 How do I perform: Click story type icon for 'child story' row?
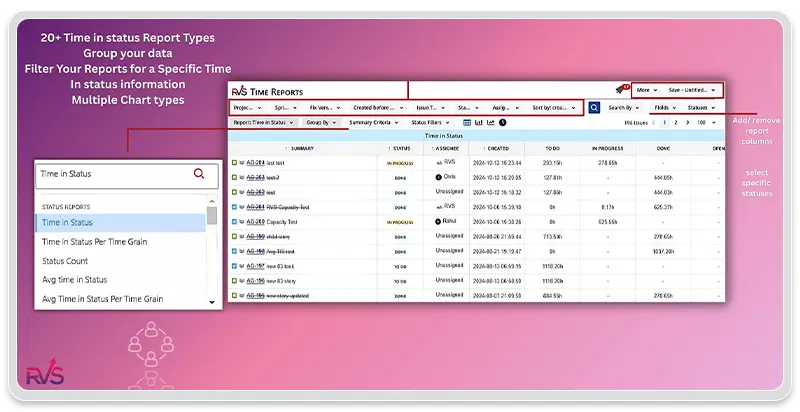click(x=234, y=236)
